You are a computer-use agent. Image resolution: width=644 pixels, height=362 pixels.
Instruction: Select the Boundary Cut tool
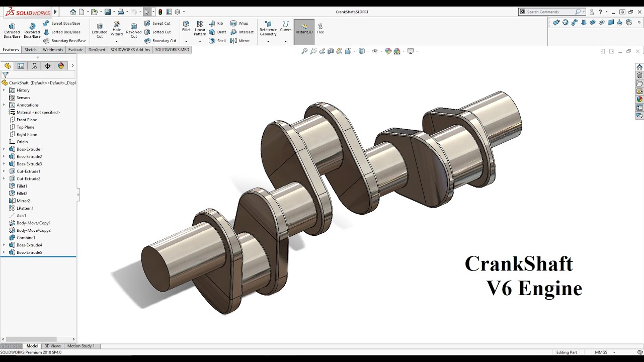click(x=160, y=41)
